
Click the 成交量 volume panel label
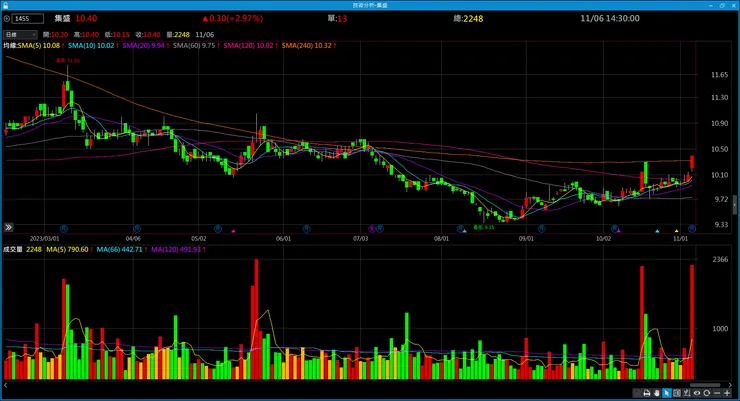[x=13, y=250]
